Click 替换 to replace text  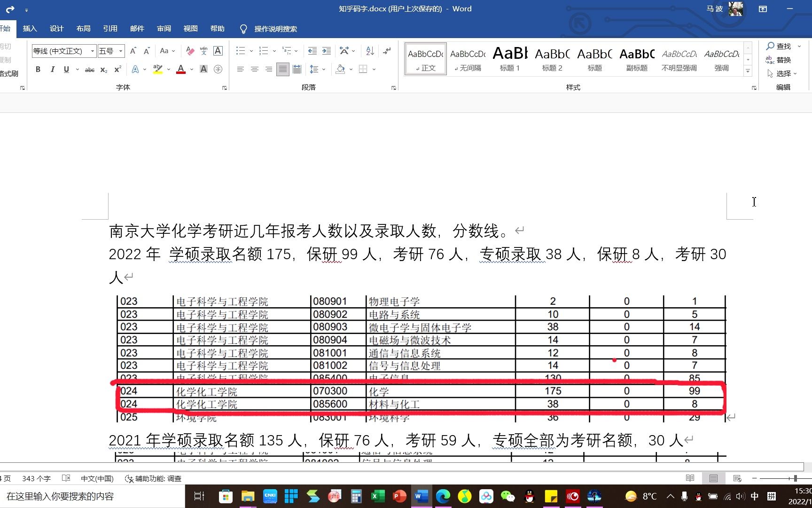tap(779, 60)
